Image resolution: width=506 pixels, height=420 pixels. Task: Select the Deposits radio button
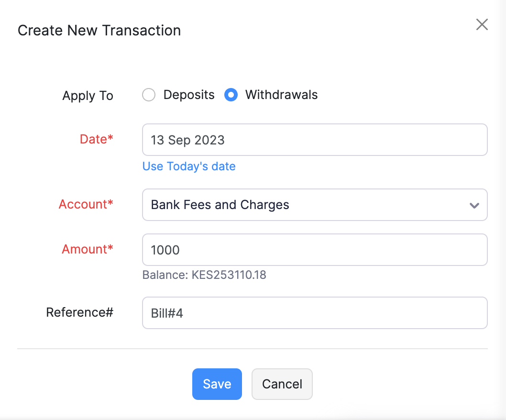pyautogui.click(x=148, y=95)
